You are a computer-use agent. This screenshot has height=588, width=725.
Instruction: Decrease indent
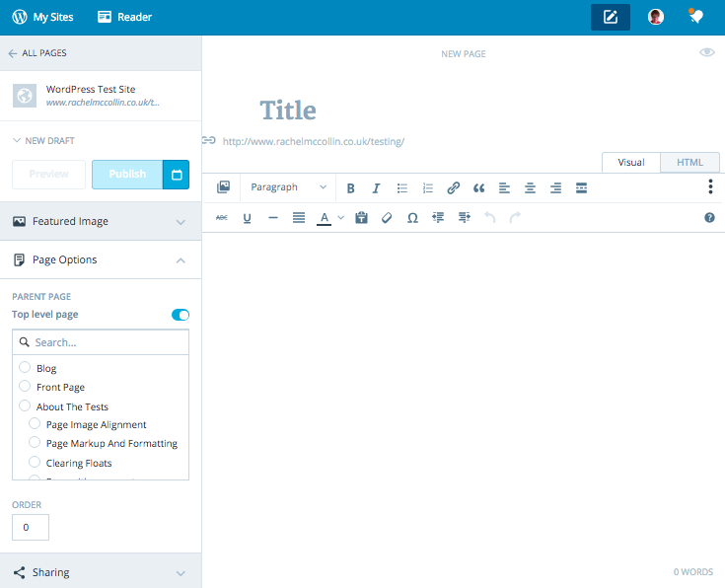point(438,217)
